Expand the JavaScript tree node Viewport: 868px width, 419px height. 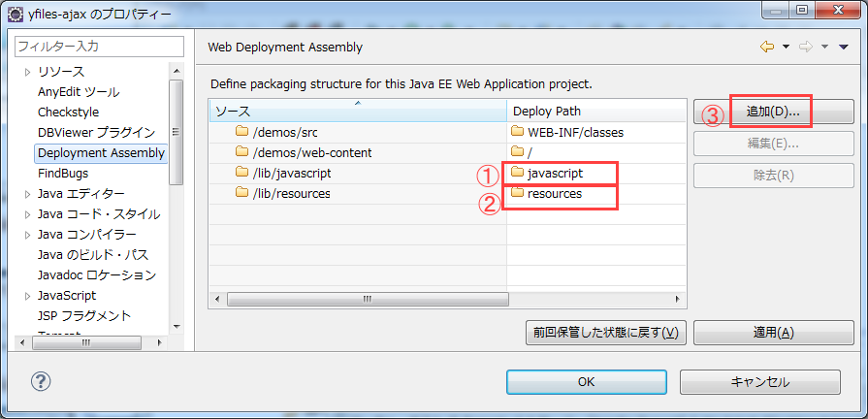pyautogui.click(x=27, y=296)
